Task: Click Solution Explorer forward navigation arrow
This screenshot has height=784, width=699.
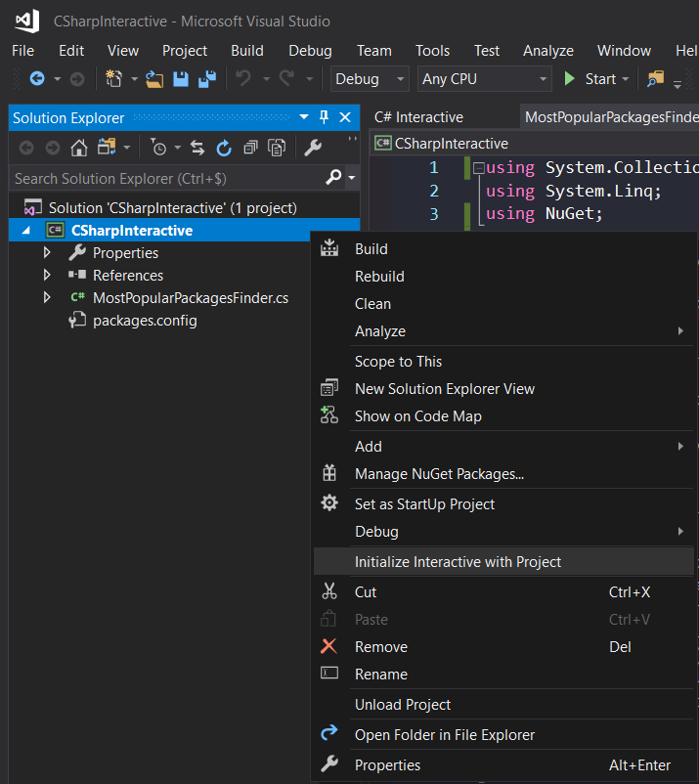Action: [x=53, y=148]
